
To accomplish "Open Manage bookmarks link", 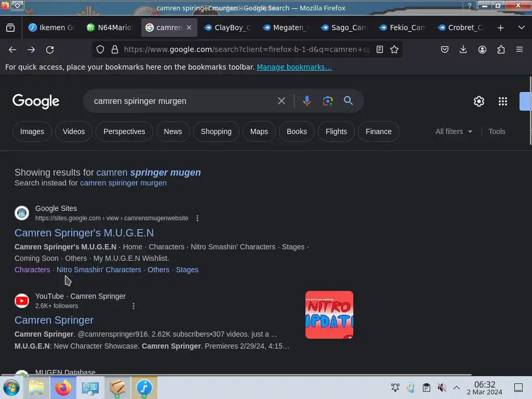I will click(294, 67).
